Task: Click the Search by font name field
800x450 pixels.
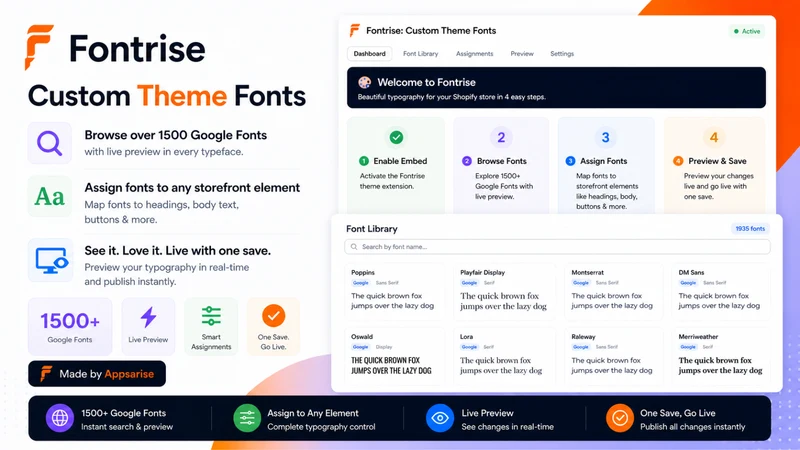Action: (x=557, y=247)
